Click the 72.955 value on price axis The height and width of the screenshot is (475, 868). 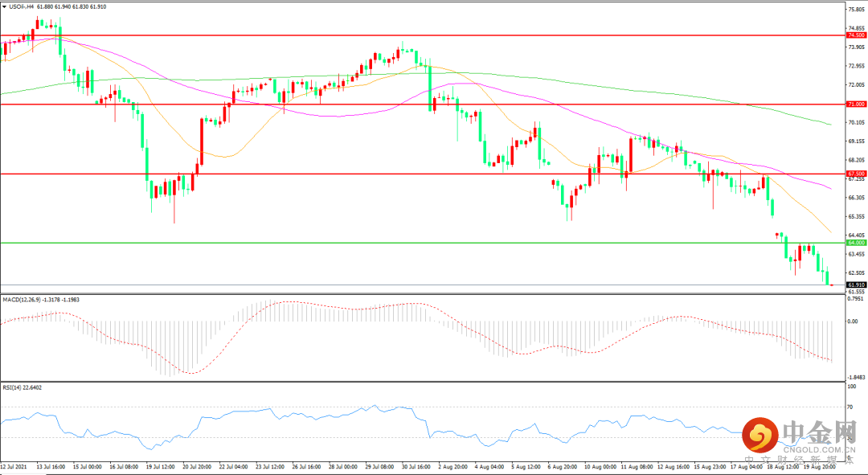tap(857, 66)
